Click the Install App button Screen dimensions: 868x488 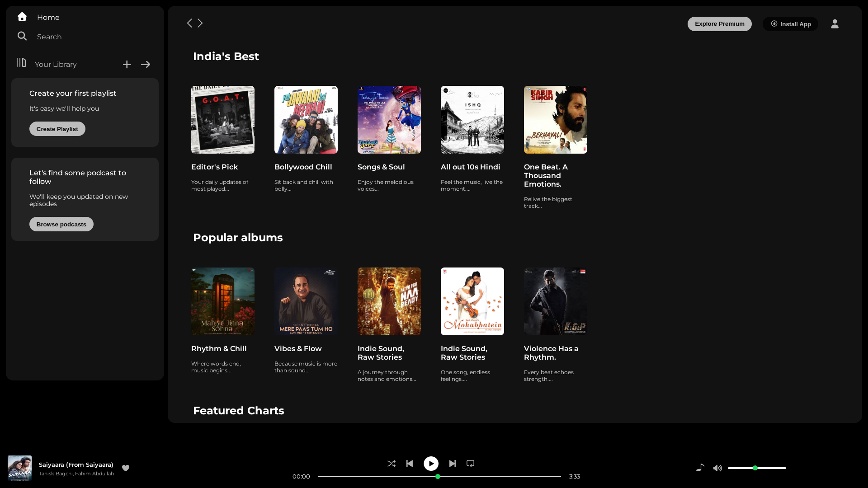pyautogui.click(x=790, y=24)
